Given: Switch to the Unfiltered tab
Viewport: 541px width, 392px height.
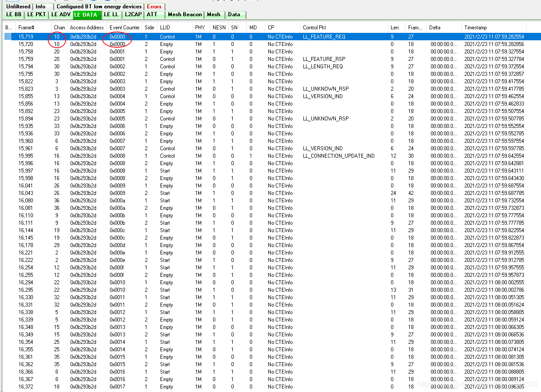Looking at the screenshot, I should (18, 7).
